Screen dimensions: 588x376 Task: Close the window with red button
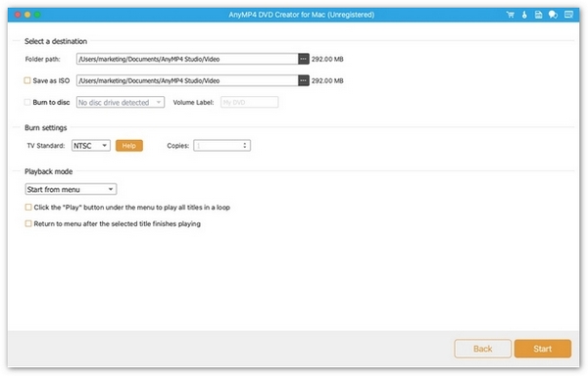(18, 15)
